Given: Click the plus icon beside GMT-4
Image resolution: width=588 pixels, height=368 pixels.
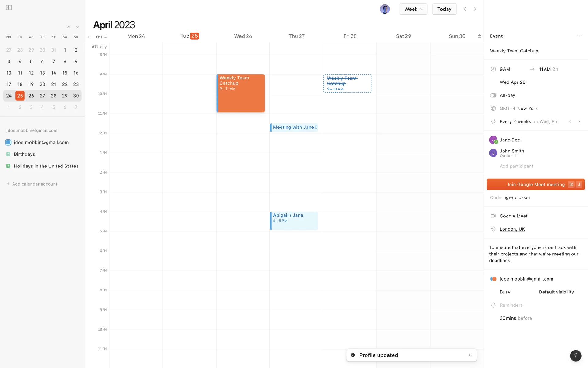Looking at the screenshot, I should click(89, 37).
